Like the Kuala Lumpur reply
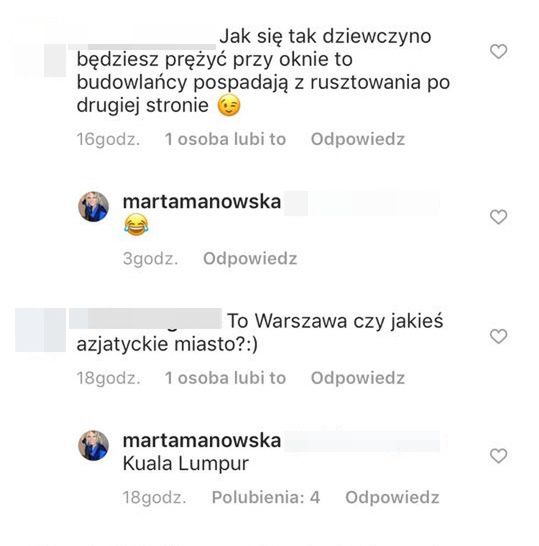Screen dimensions: 539x546 pyautogui.click(x=498, y=455)
